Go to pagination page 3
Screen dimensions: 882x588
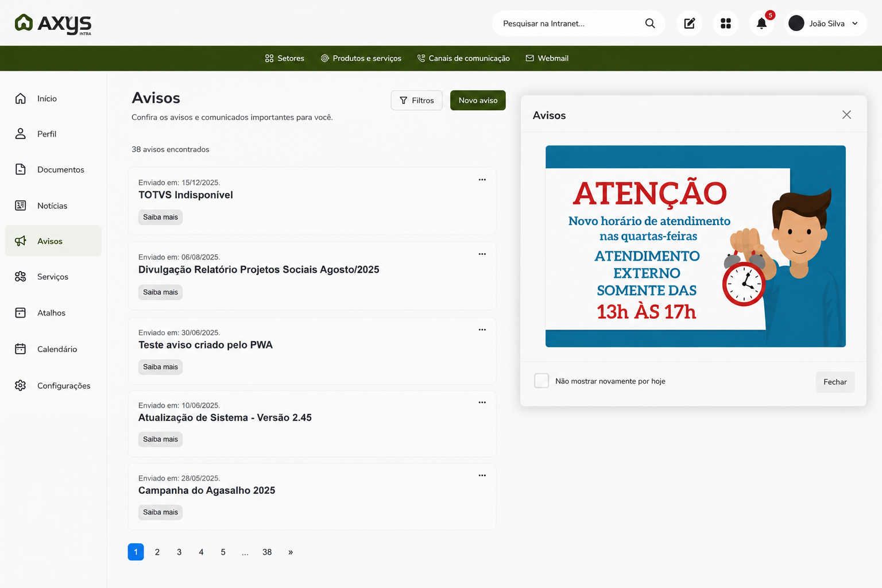(x=179, y=552)
